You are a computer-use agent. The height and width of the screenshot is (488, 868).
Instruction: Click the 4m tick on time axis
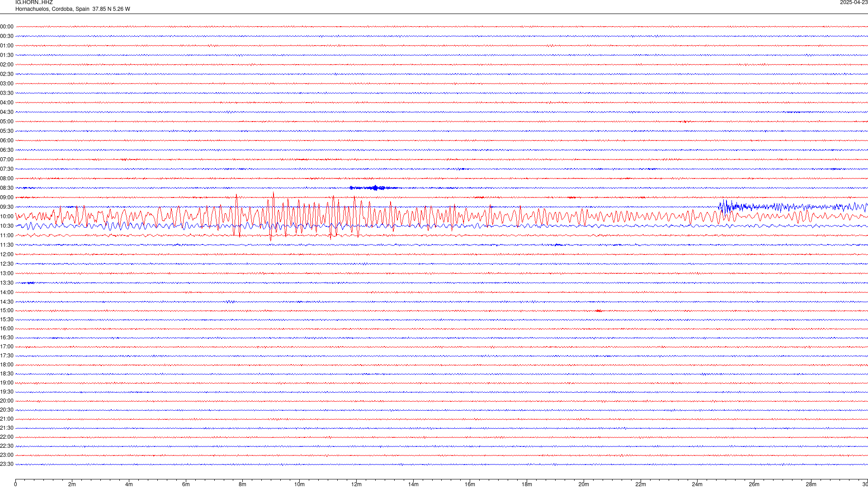(129, 484)
